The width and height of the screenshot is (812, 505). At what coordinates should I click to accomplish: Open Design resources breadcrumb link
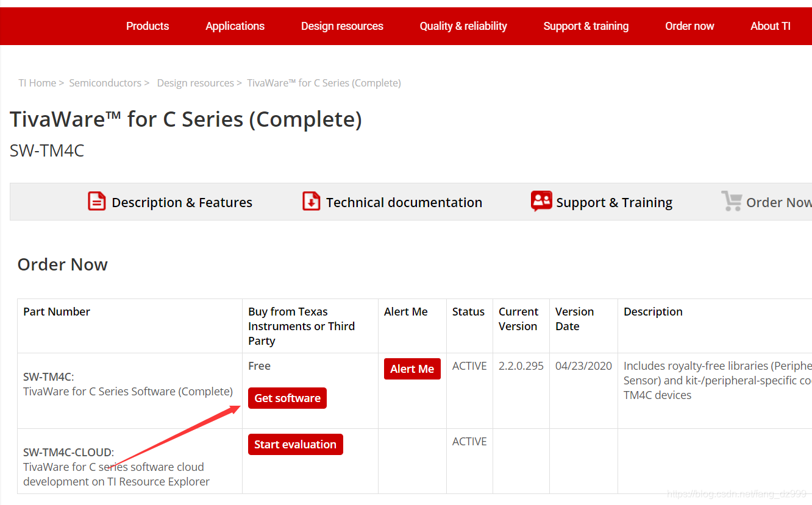196,83
